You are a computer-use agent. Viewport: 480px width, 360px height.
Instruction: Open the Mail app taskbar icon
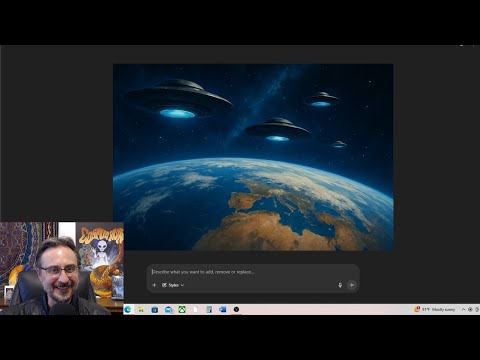169,310
